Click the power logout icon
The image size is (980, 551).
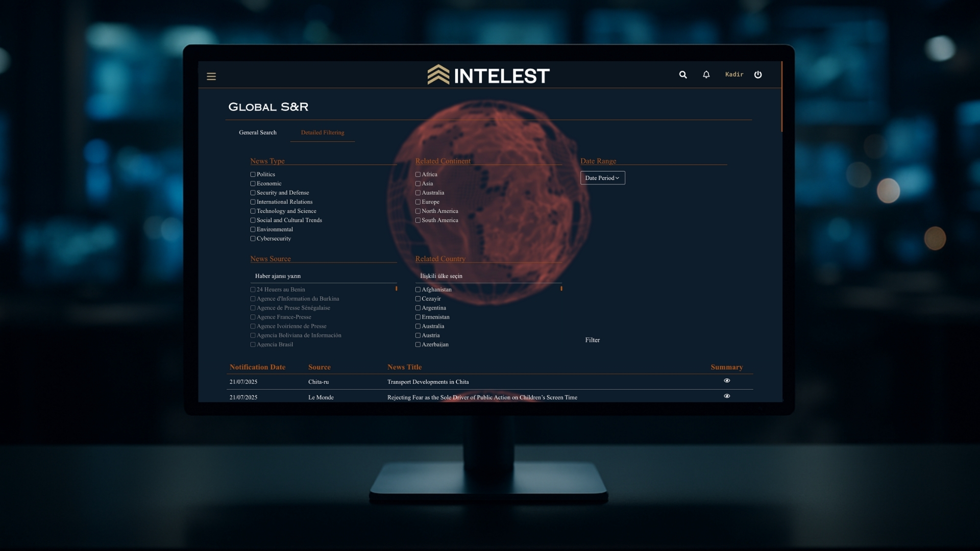pos(758,74)
